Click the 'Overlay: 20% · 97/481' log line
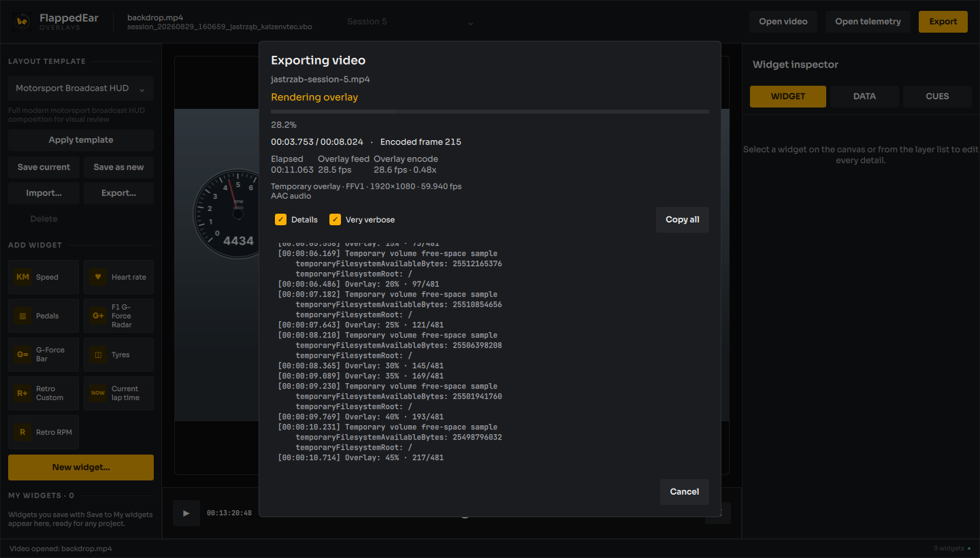This screenshot has width=980, height=558. [x=359, y=284]
